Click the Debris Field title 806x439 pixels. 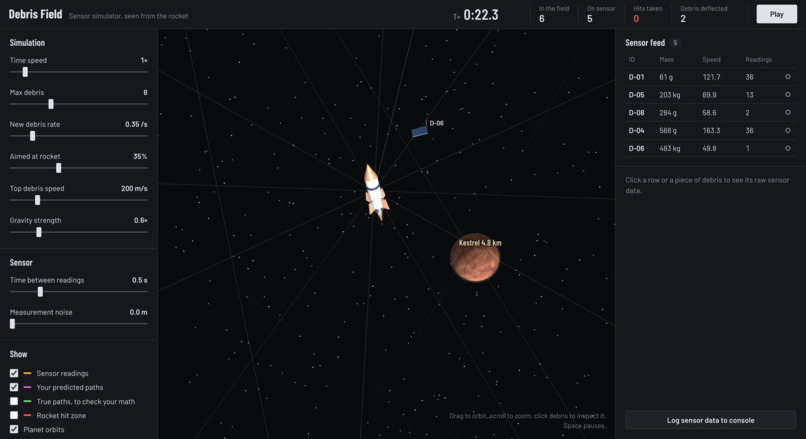[35, 14]
